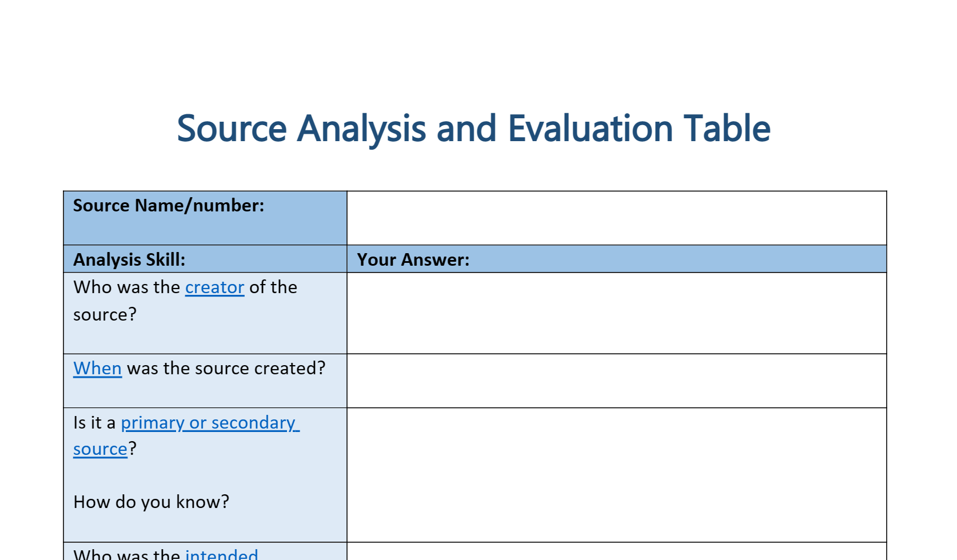Click the "Analysis Skill:" column header
The height and width of the screenshot is (560, 957).
(x=129, y=259)
